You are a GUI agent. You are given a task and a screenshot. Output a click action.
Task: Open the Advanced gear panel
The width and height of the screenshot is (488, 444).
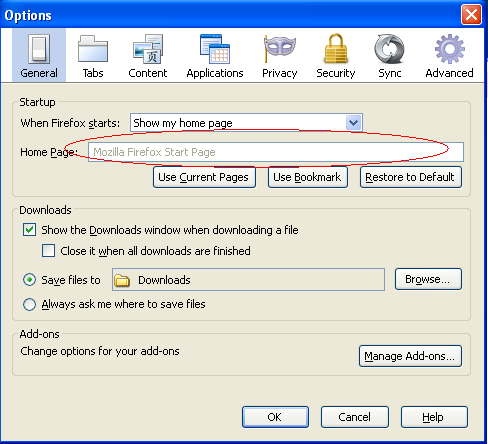(x=449, y=55)
